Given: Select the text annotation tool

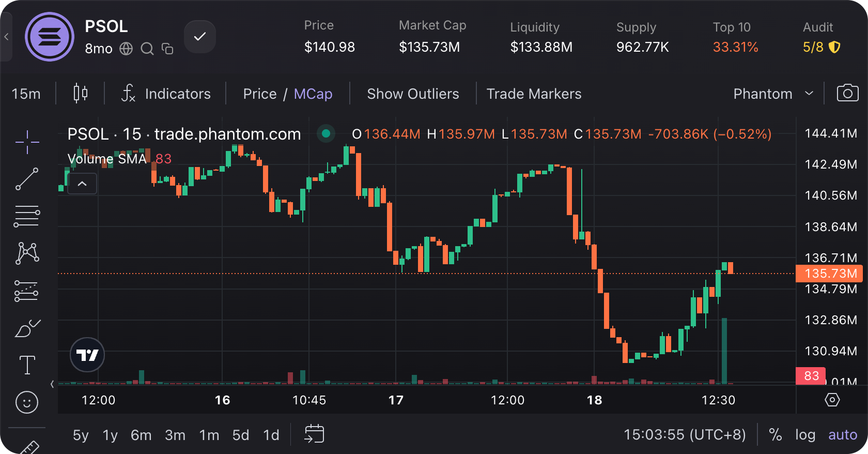Looking at the screenshot, I should coord(27,365).
